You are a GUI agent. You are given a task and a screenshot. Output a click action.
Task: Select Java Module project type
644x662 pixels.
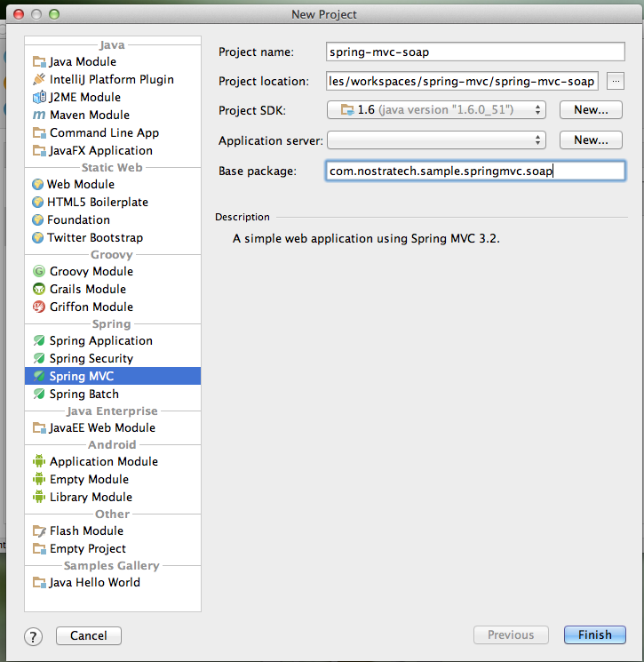pyautogui.click(x=113, y=61)
